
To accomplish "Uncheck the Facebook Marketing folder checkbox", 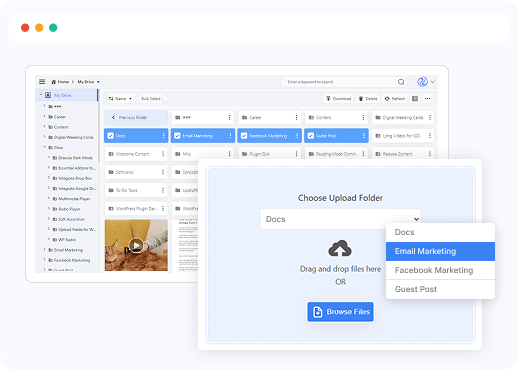I will point(244,136).
